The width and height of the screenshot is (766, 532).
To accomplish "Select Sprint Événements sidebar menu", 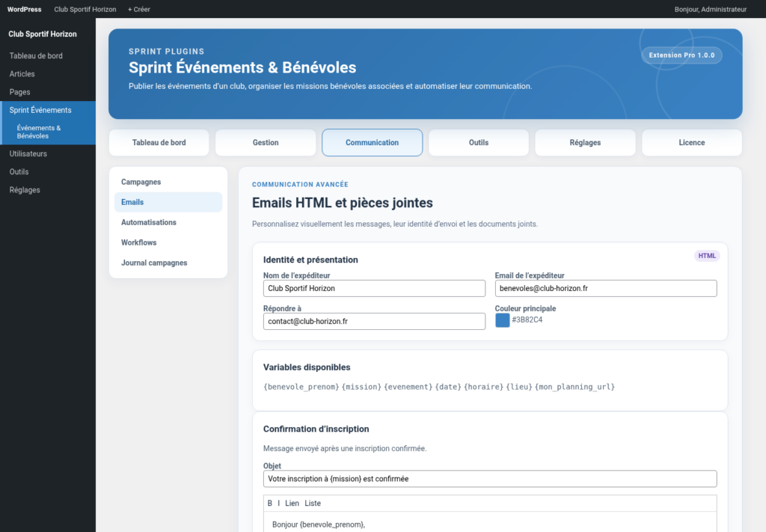I will [48, 110].
